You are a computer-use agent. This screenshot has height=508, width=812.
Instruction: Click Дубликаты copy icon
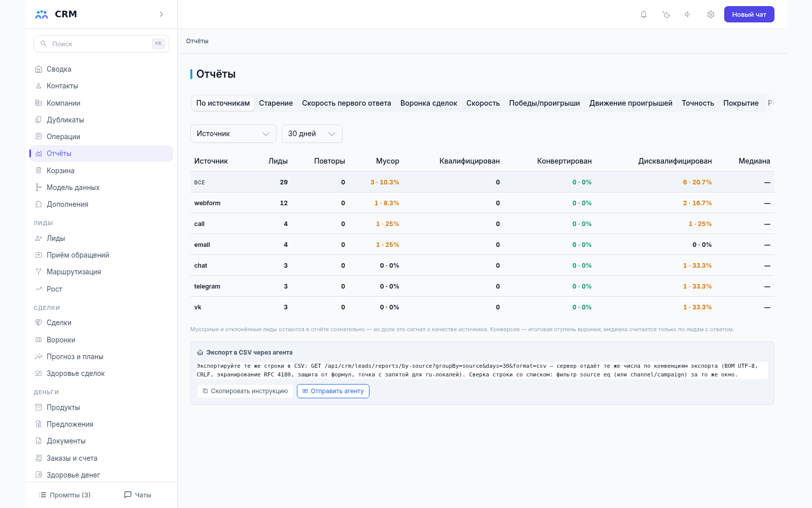click(x=39, y=120)
